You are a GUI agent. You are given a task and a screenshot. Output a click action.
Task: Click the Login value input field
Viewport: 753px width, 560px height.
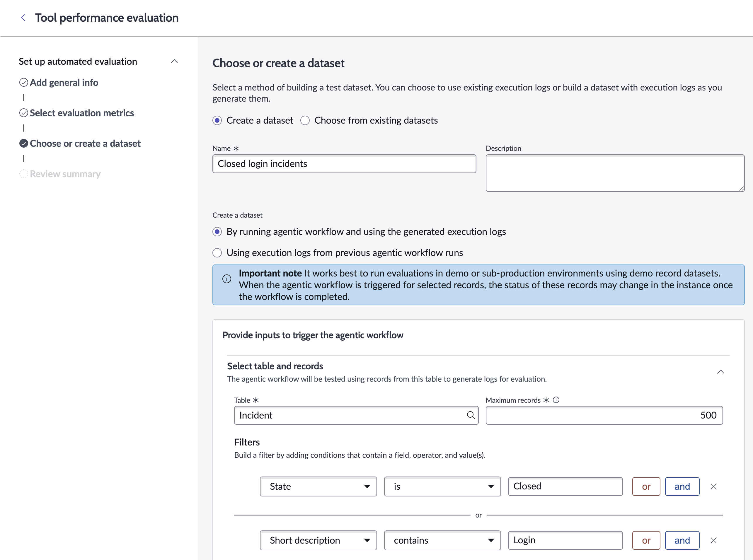[565, 540]
